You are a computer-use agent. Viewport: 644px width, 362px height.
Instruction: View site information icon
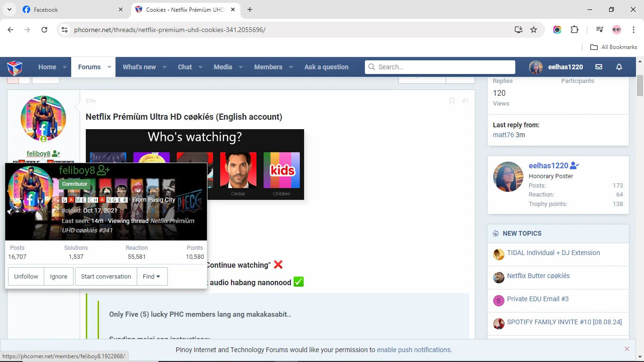(x=65, y=30)
